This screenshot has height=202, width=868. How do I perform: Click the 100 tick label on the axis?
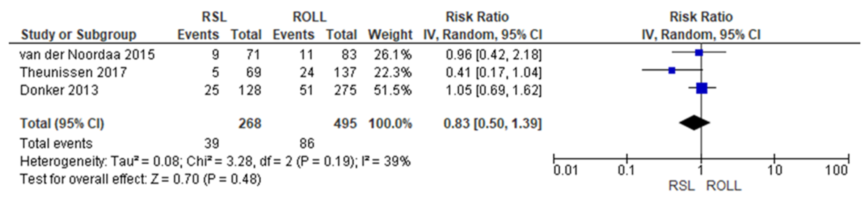836,171
